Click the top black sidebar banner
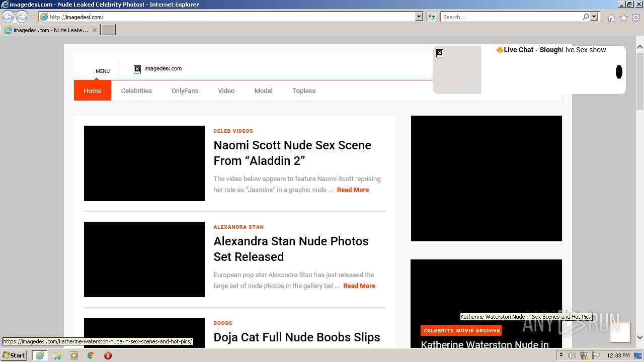The width and height of the screenshot is (644, 362). (487, 178)
